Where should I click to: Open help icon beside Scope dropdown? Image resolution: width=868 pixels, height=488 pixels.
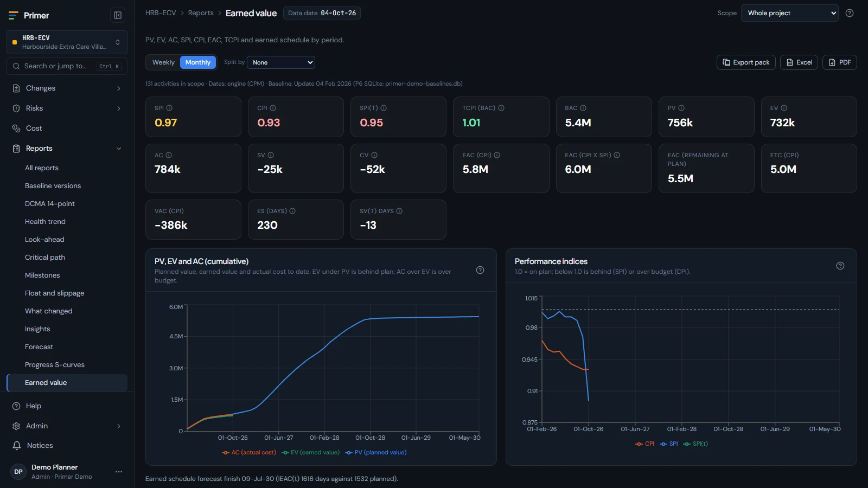(x=850, y=13)
